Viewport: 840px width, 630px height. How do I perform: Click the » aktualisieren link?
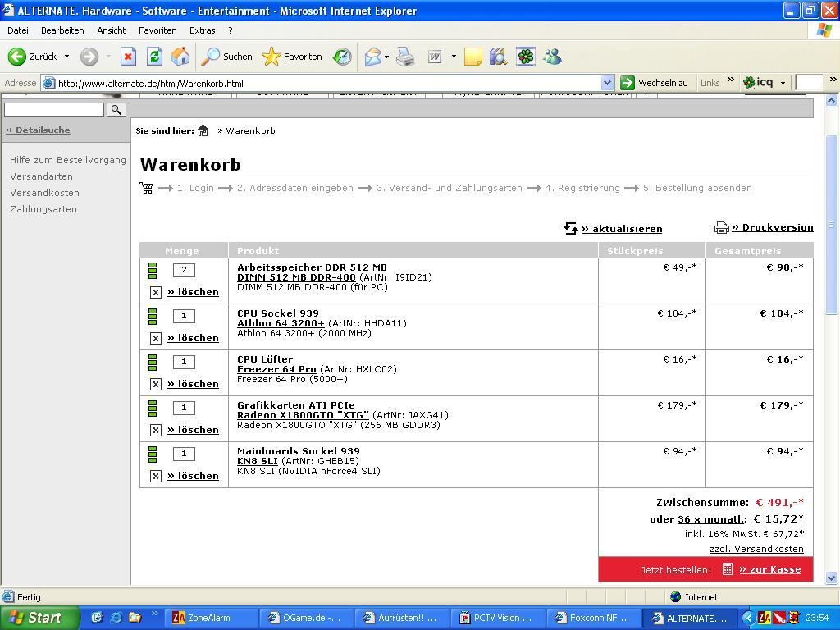(x=622, y=229)
